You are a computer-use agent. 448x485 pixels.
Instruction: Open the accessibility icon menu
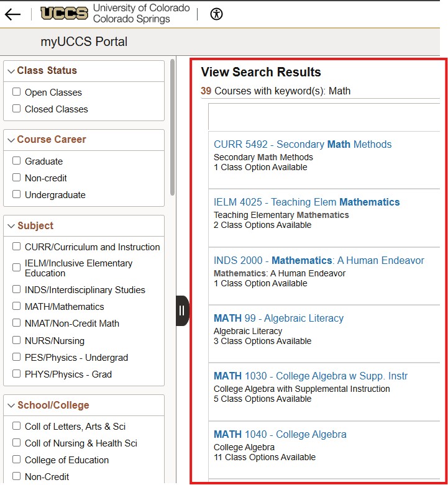pyautogui.click(x=216, y=14)
